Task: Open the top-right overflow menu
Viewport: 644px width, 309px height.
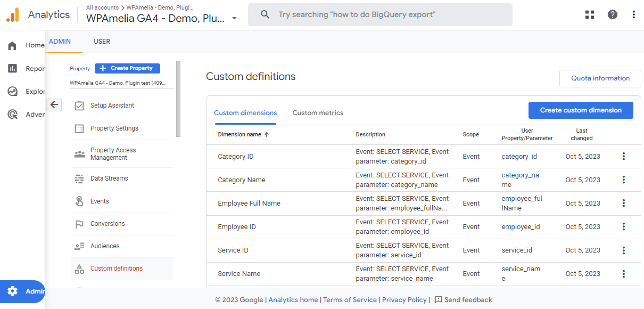Action: [x=634, y=14]
